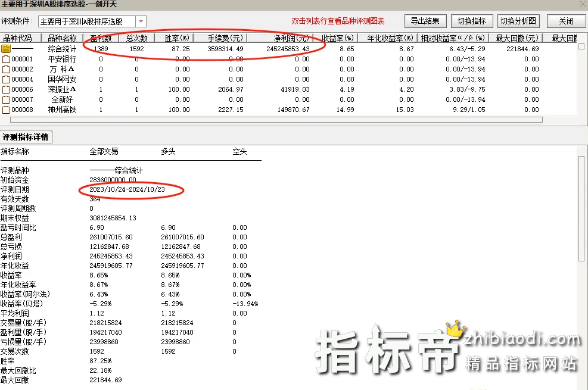Click the 期末权益 value 3081245854.13

click(x=113, y=218)
